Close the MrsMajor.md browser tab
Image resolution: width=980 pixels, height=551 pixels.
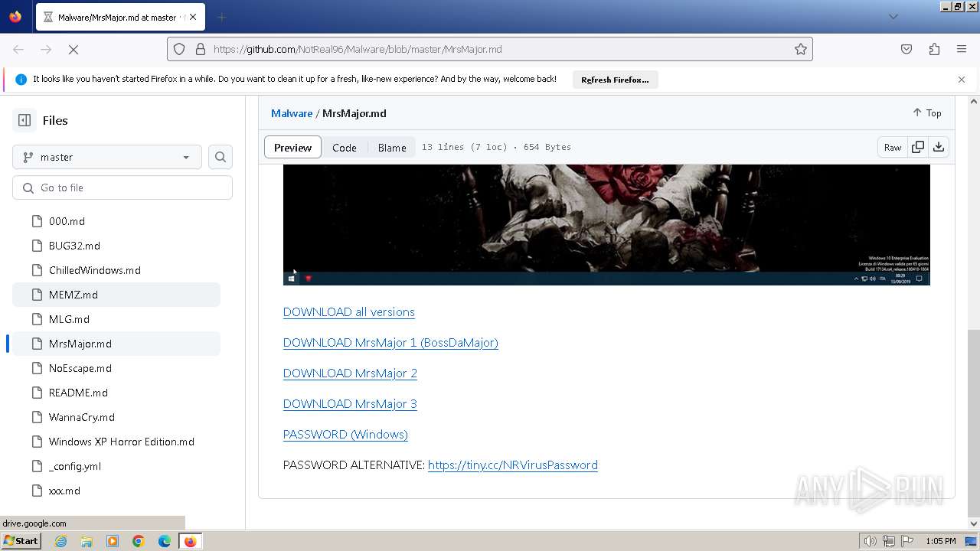(192, 17)
